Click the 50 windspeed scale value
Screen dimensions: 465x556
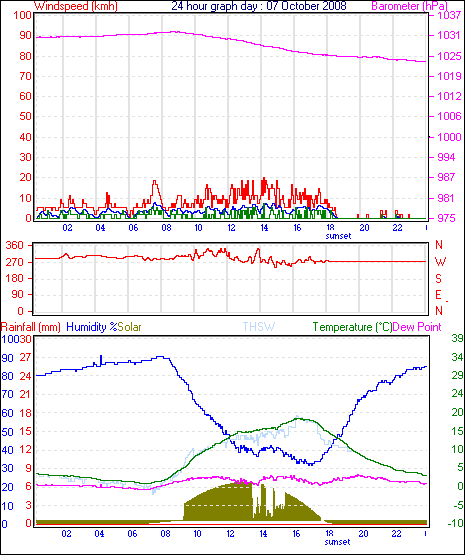(x=26, y=116)
